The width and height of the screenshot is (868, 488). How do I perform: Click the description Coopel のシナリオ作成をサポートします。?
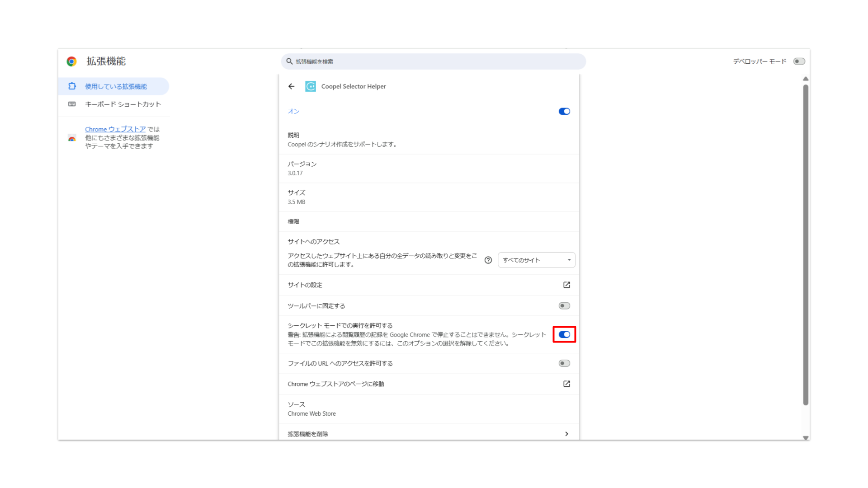click(x=342, y=145)
